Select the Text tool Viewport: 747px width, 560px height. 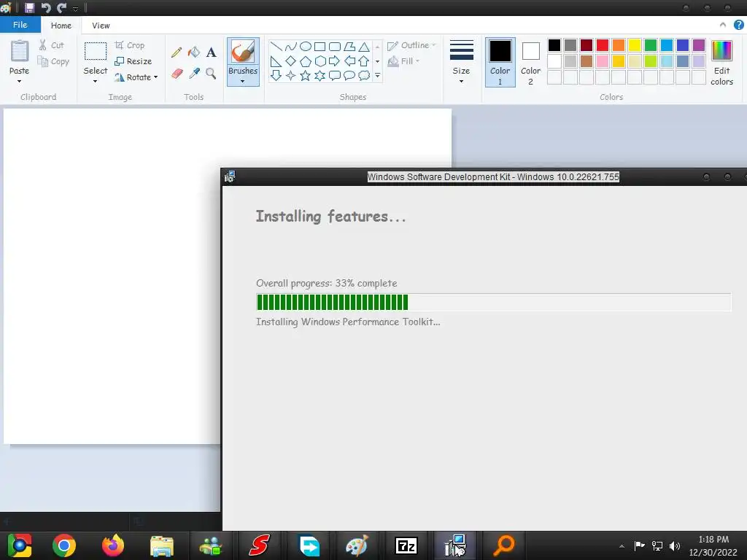click(x=211, y=52)
